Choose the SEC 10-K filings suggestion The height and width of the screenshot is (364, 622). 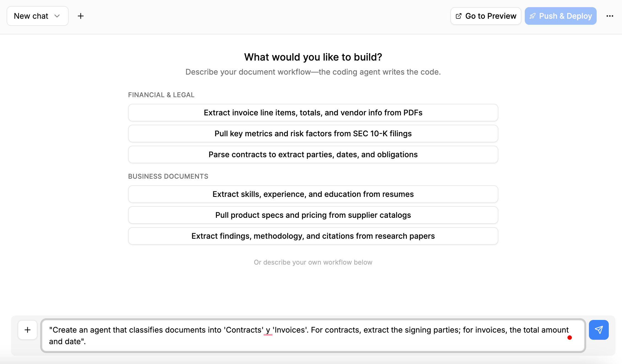tap(313, 134)
